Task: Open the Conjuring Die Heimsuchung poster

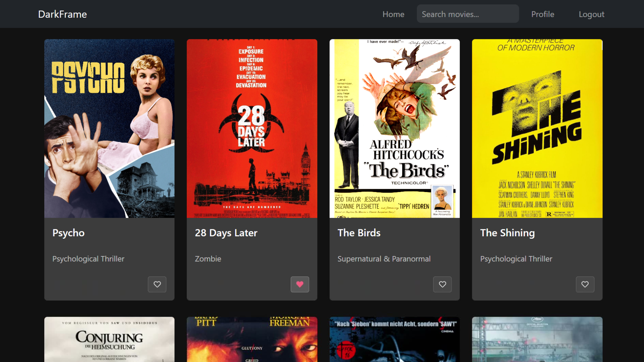Action: point(109,339)
